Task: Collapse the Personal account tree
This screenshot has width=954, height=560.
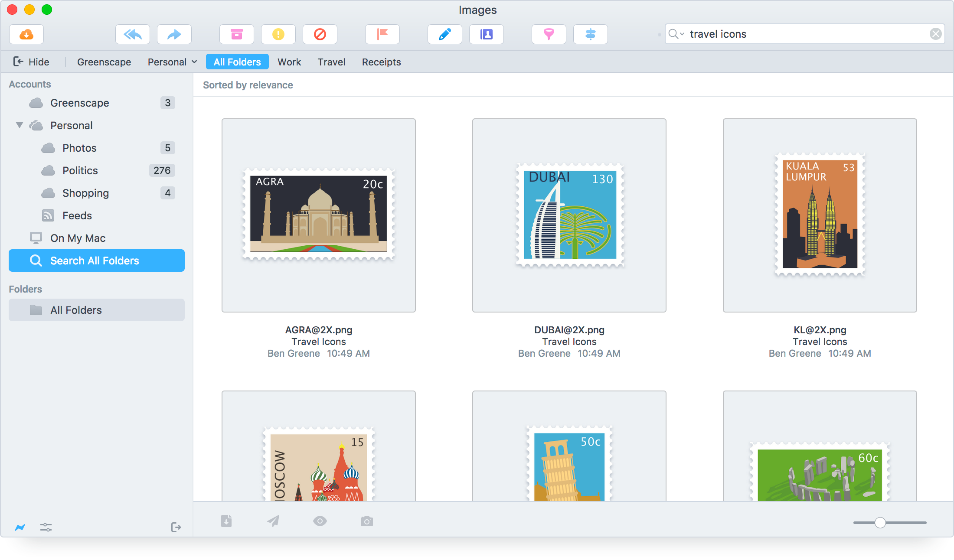Action: tap(19, 125)
